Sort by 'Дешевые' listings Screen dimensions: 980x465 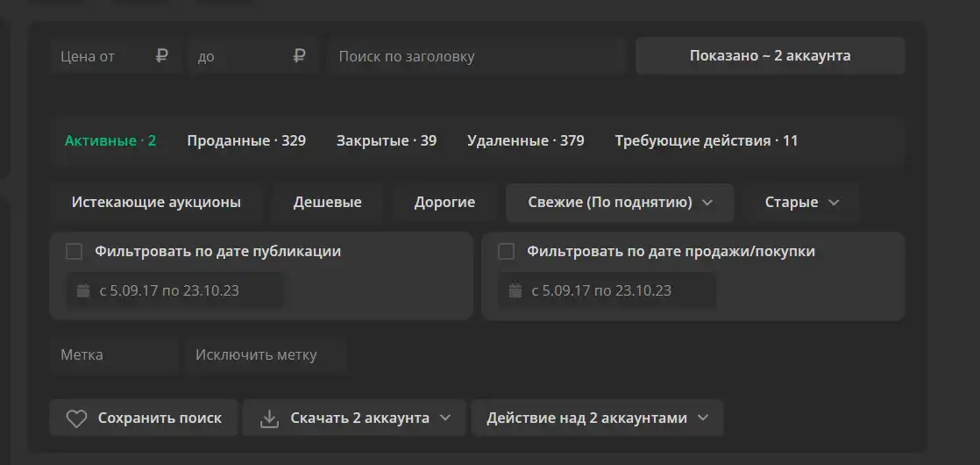pyautogui.click(x=328, y=203)
